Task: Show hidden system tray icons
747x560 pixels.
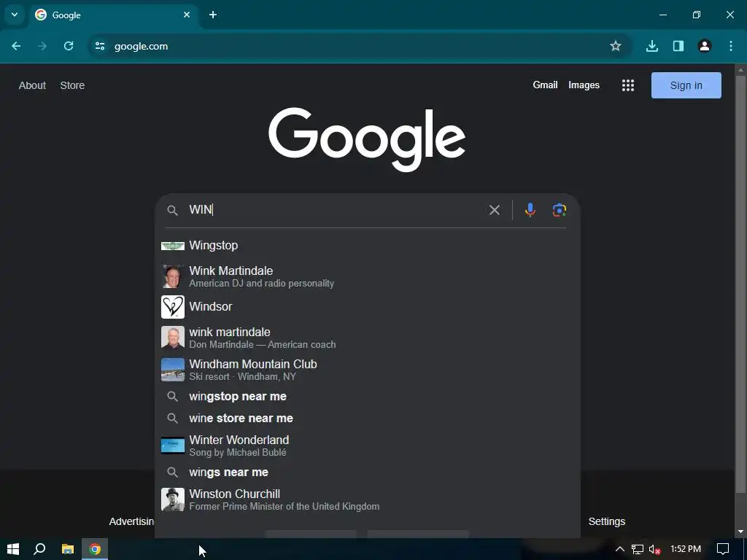Action: tap(620, 549)
